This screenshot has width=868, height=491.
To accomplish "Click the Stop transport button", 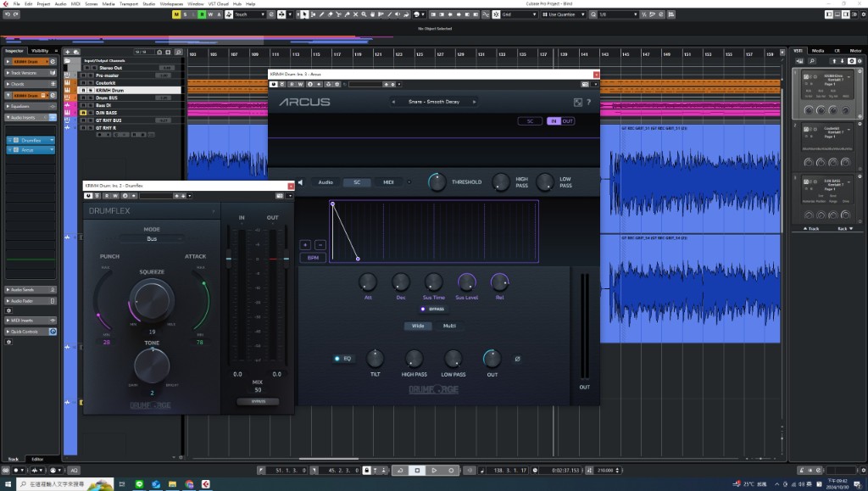I will click(417, 471).
